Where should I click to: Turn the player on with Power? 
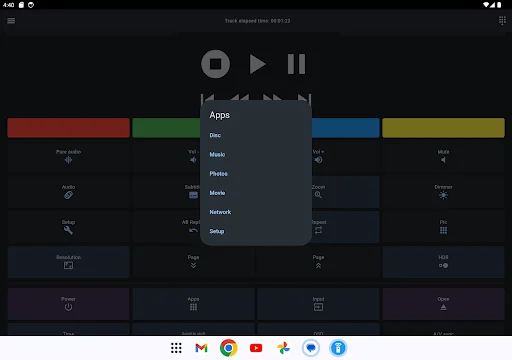click(68, 304)
